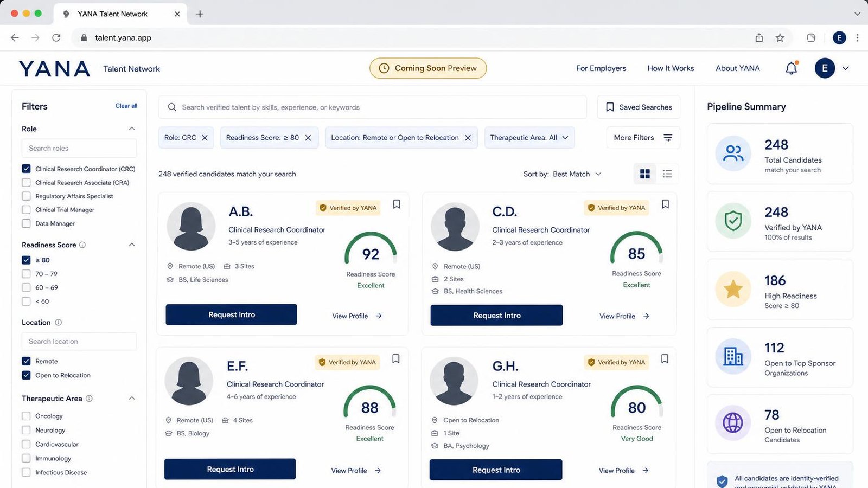Check Clinical Trial Manager role
Screen dimensions: 868x488
pyautogui.click(x=26, y=210)
